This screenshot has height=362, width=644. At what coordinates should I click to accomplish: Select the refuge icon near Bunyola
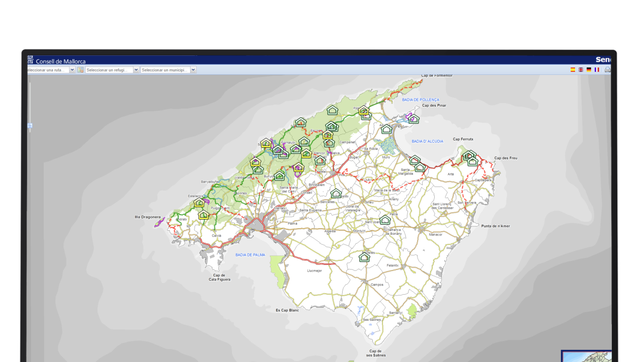pos(279,176)
